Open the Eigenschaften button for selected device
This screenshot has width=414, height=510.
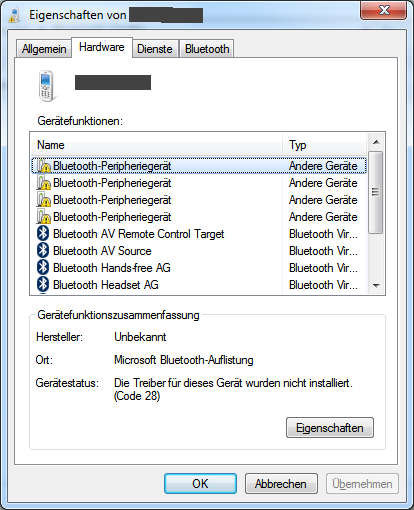click(330, 427)
